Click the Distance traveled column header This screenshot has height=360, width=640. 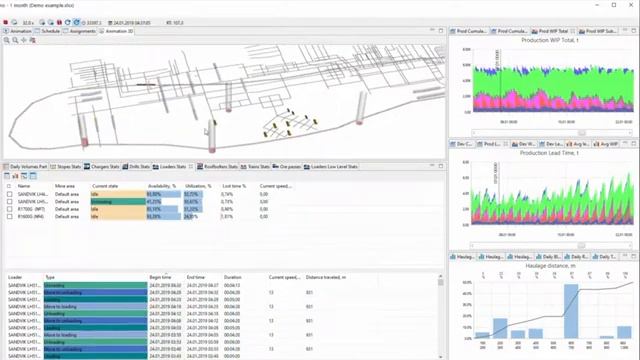coord(326,277)
